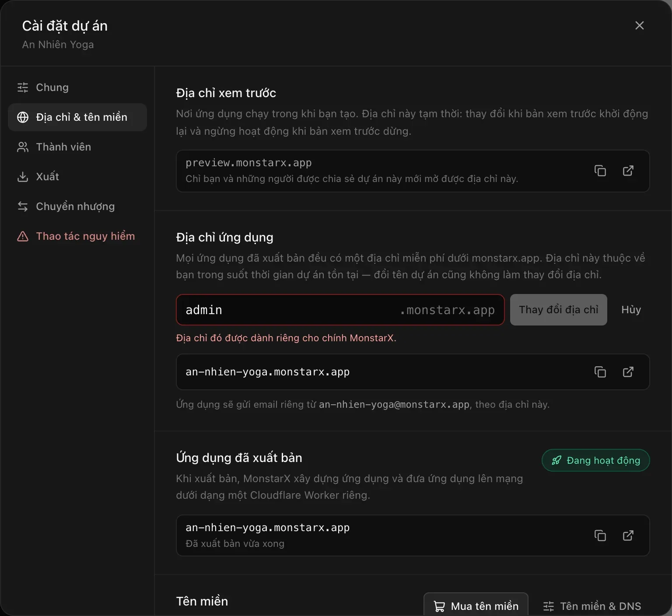
Task: Click the Thay đổi địa chỉ button
Action: pos(559,310)
